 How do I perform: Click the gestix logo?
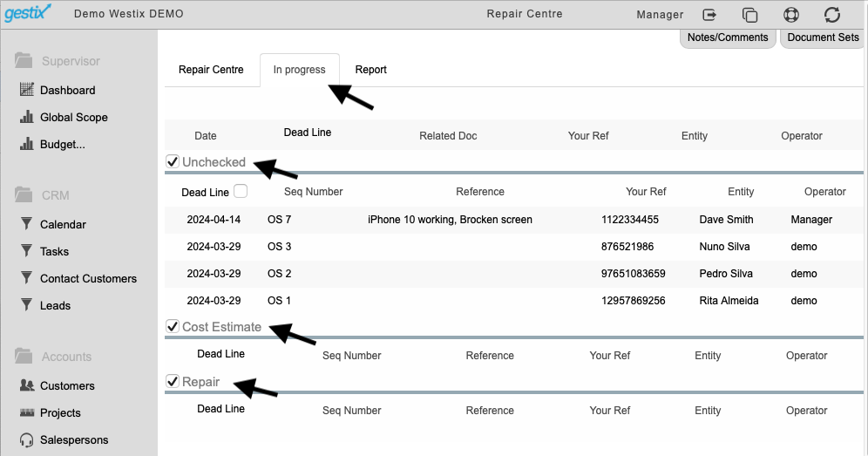tap(28, 12)
